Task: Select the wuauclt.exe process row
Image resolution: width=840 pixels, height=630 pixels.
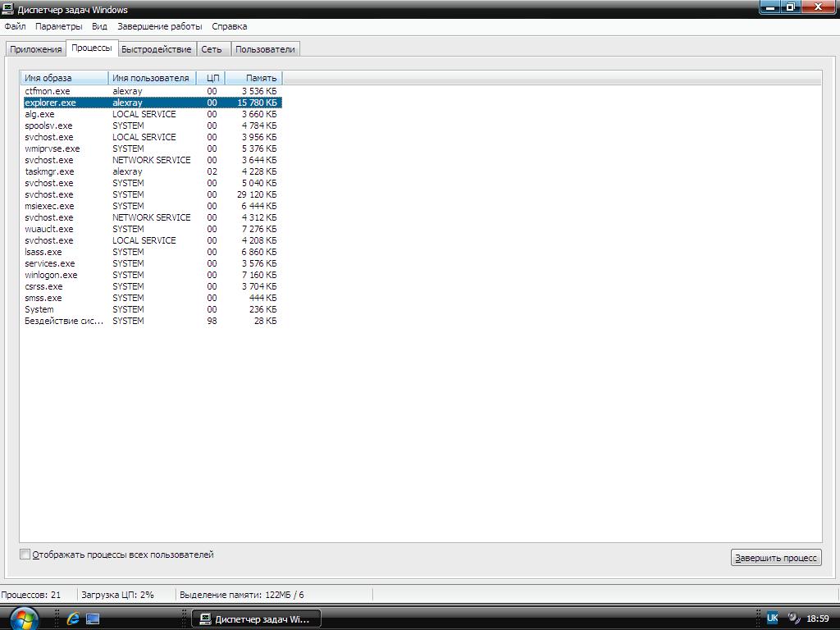Action: point(152,230)
